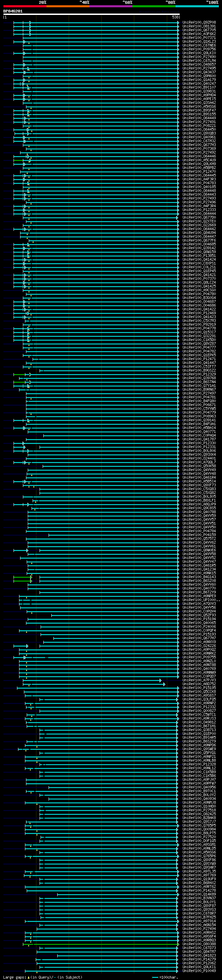
Task: Select UniRef100_P08963 label
Action: [x=199, y=416]
